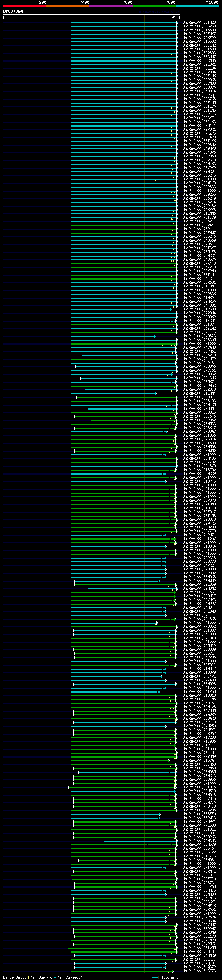This screenshot has width=222, height=980.
Task: Click the =100char. scale legend
Action: point(164,977)
